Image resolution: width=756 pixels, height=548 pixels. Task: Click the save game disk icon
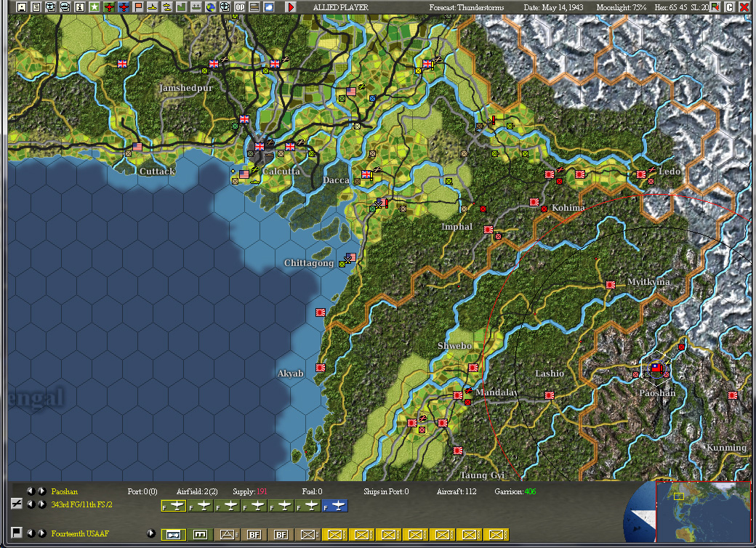click(x=21, y=7)
